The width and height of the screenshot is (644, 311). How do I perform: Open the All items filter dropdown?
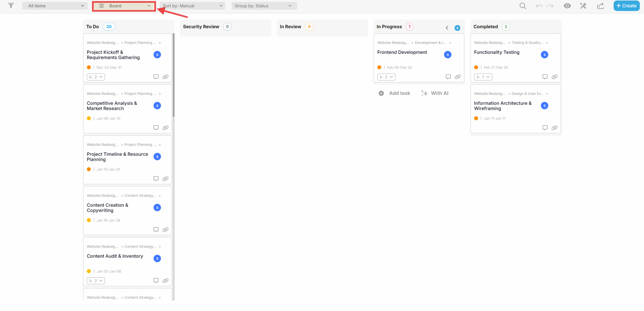55,6
